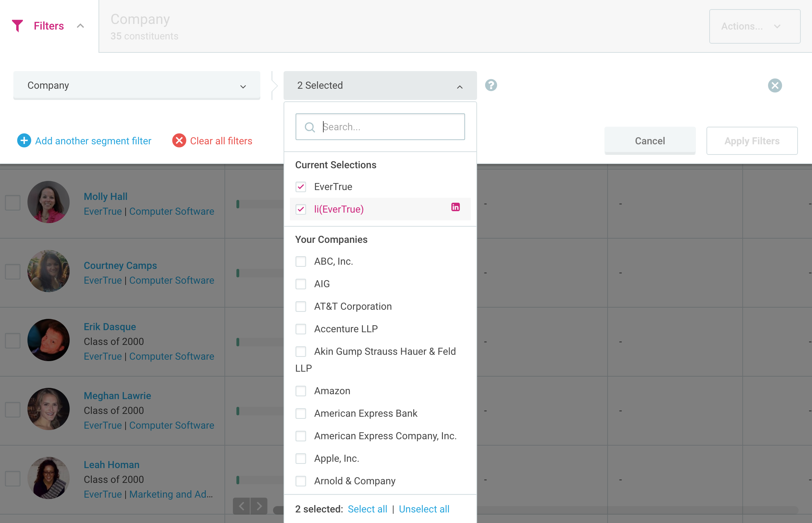Check the Amazon company checkbox
The width and height of the screenshot is (812, 523).
[301, 391]
